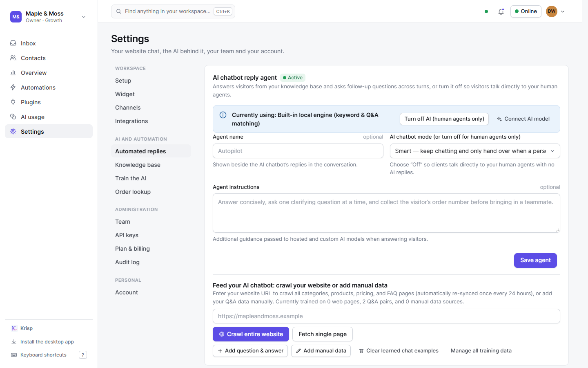Open notifications bell icon
Screen dimensions: 588x368
pyautogui.click(x=501, y=11)
